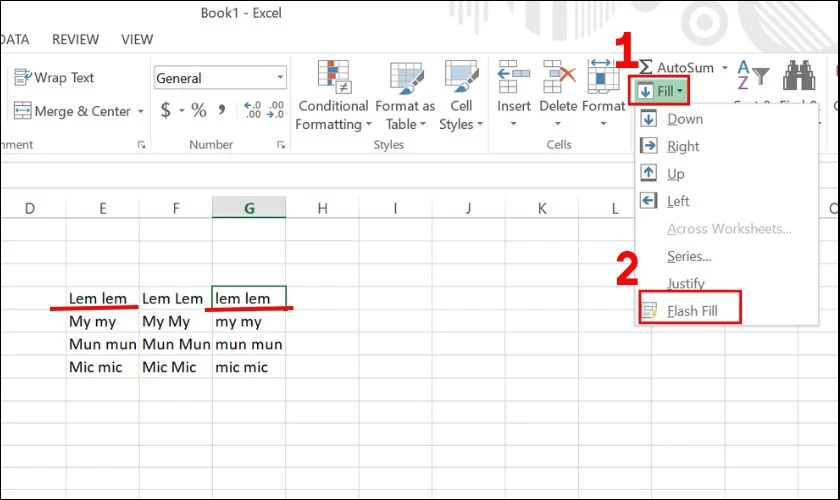
Task: Select cell containing lowercase 'mic mic'
Action: coord(249,367)
